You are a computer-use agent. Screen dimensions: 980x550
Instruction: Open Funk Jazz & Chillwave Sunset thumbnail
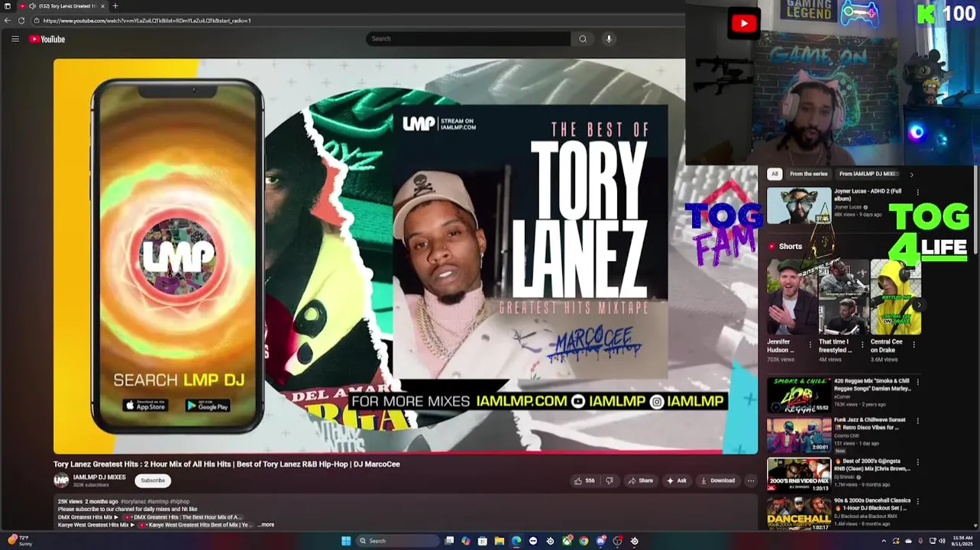coord(799,435)
